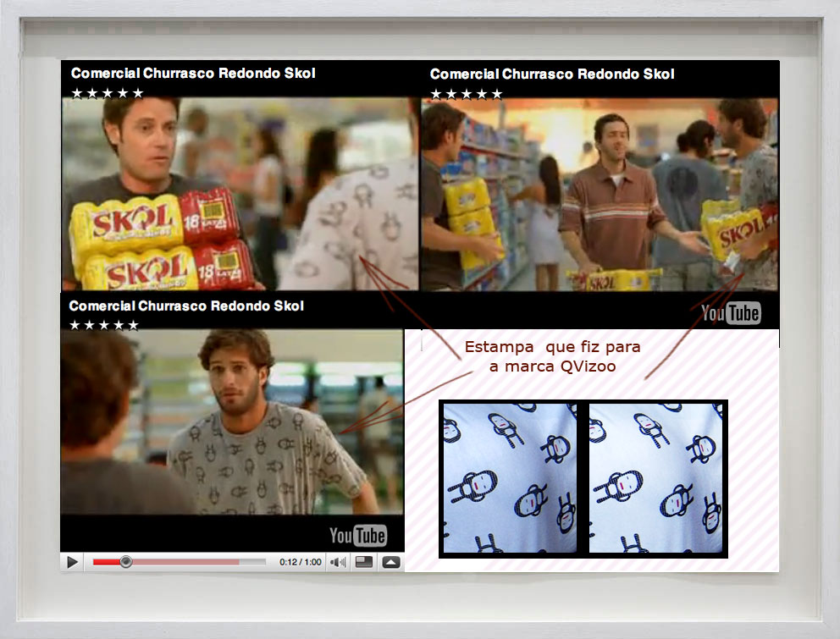Click the star rating of the top-left video
The width and height of the screenshot is (840, 639).
click(108, 93)
